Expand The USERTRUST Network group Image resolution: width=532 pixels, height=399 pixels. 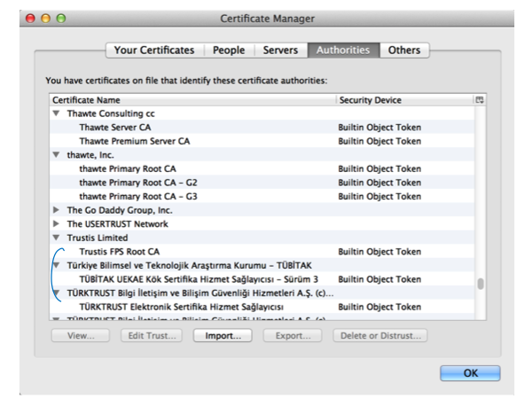pyautogui.click(x=57, y=224)
